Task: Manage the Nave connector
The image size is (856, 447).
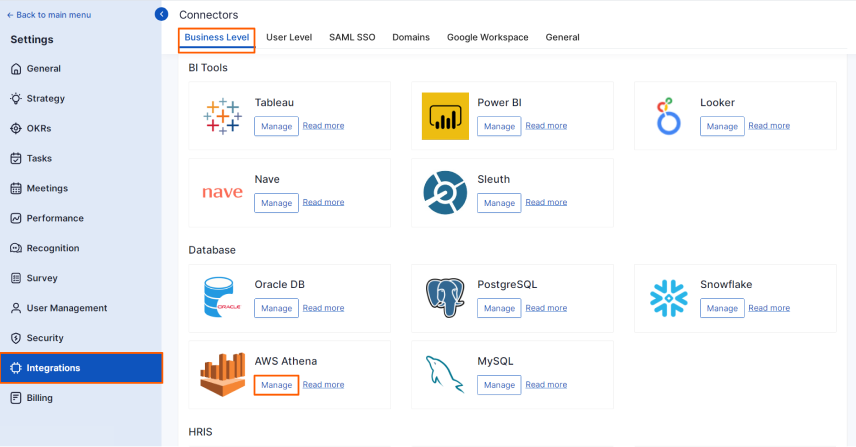Action: click(276, 203)
